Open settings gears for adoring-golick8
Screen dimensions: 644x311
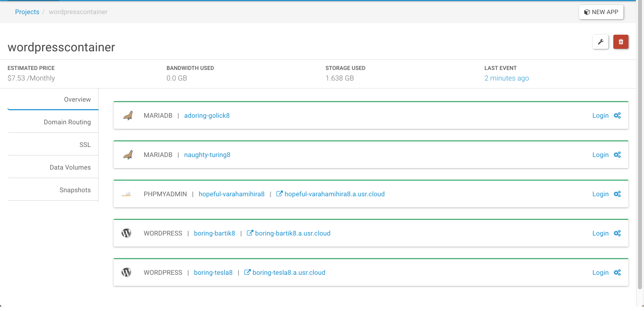click(x=617, y=115)
